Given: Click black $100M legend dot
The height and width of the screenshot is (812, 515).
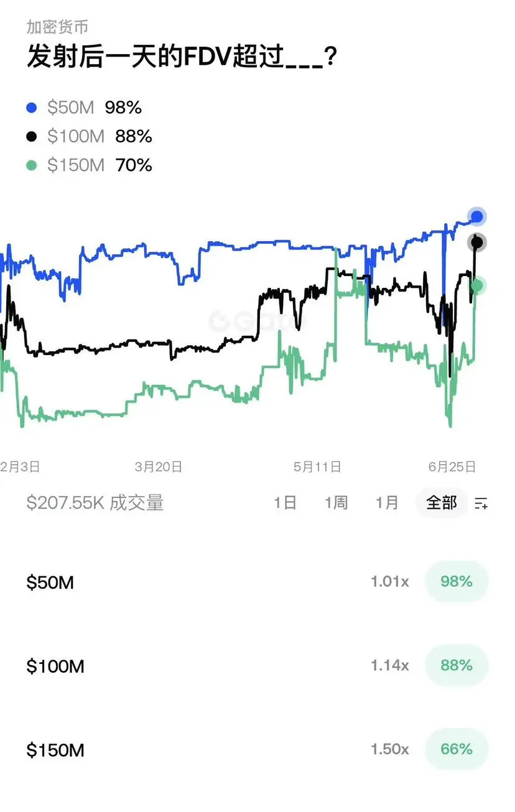Looking at the screenshot, I should coord(32,137).
